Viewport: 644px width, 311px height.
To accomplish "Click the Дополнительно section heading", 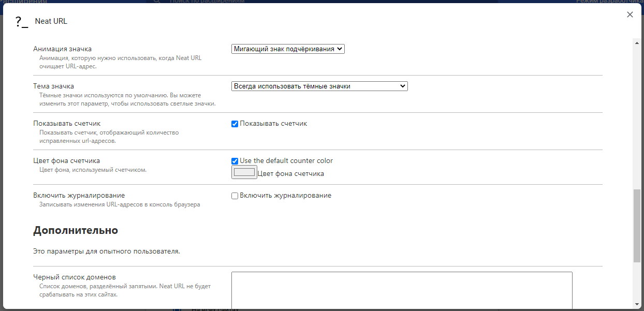I will (76, 230).
